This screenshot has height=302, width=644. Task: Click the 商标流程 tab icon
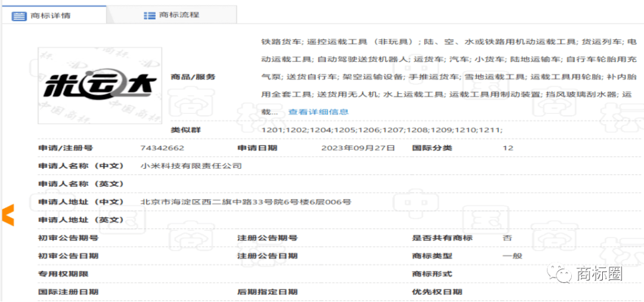(x=150, y=16)
